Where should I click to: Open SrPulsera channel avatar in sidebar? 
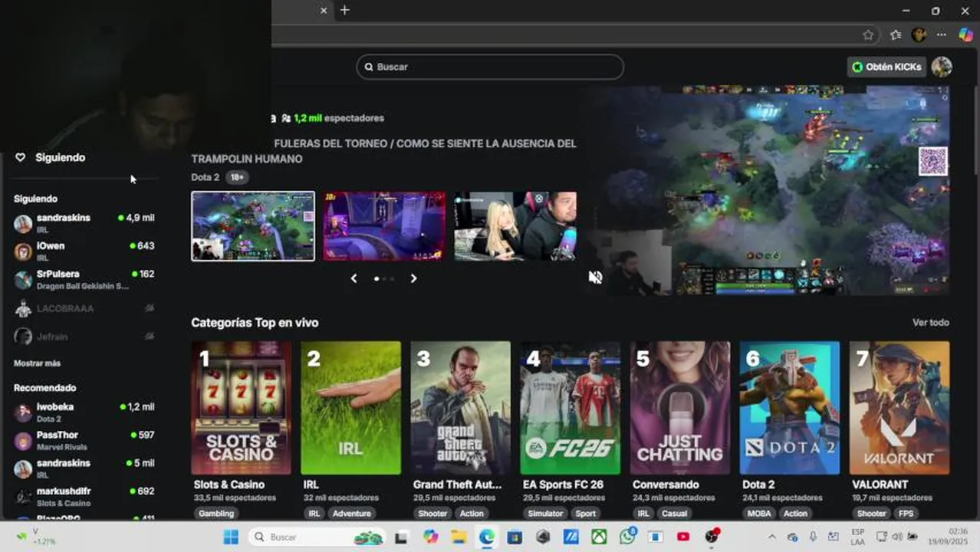click(x=23, y=279)
